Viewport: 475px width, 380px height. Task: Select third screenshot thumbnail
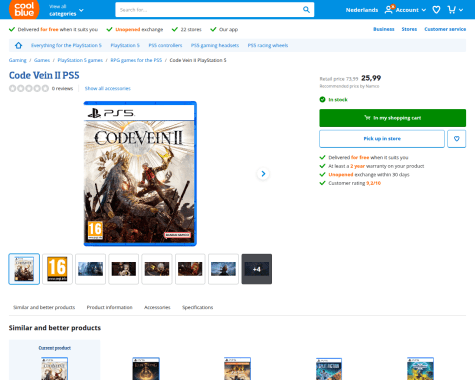(x=90, y=269)
